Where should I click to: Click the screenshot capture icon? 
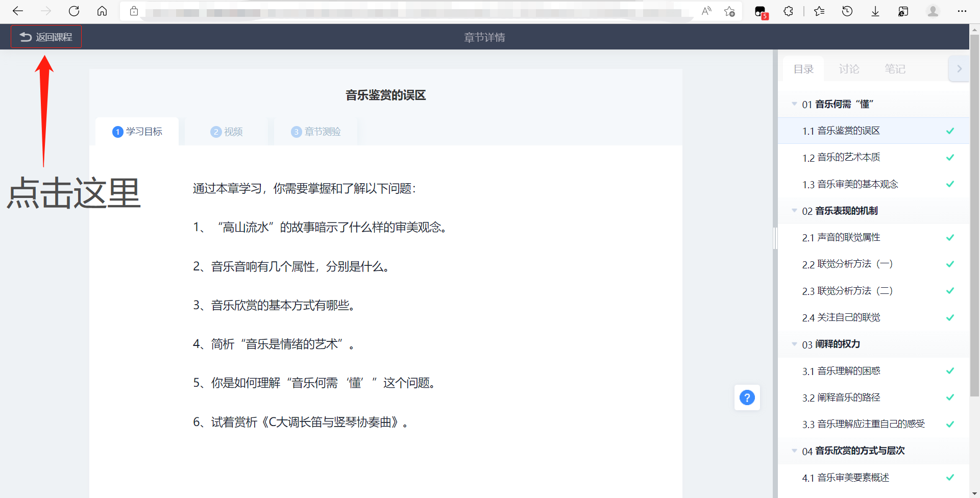click(903, 11)
